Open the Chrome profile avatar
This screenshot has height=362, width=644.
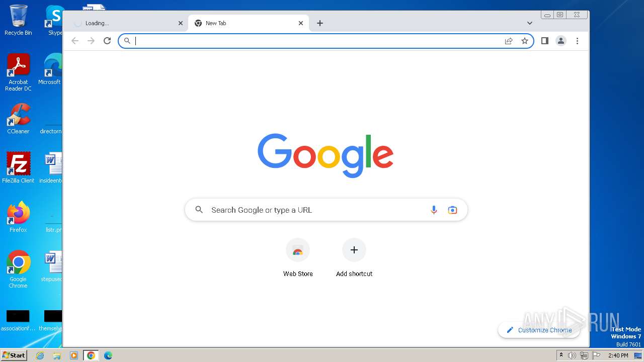point(561,41)
